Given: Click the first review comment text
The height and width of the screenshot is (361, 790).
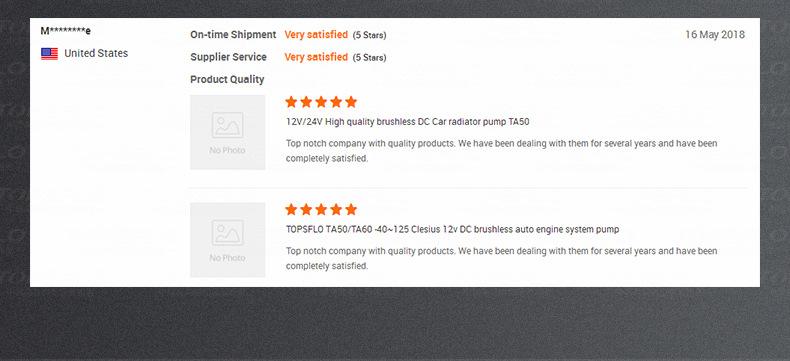Looking at the screenshot, I should (502, 151).
